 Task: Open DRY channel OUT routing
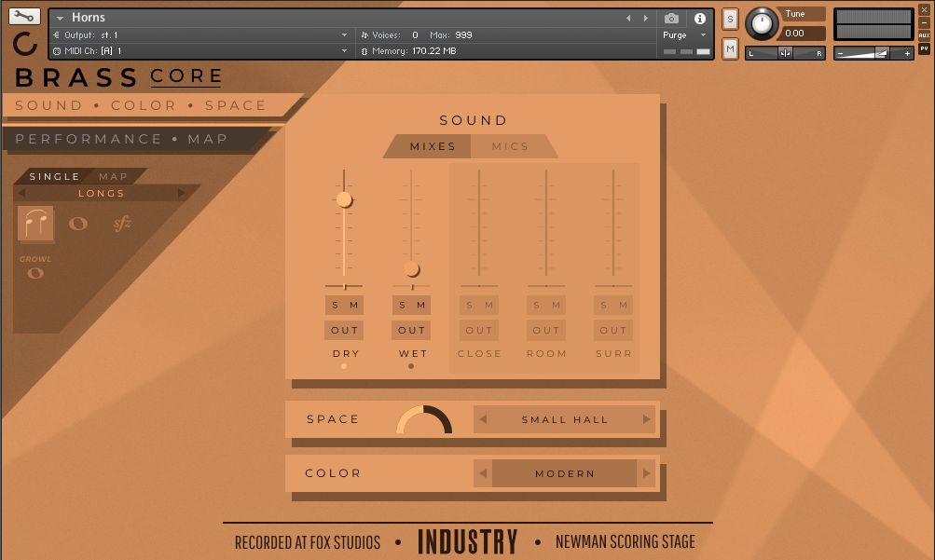click(345, 330)
